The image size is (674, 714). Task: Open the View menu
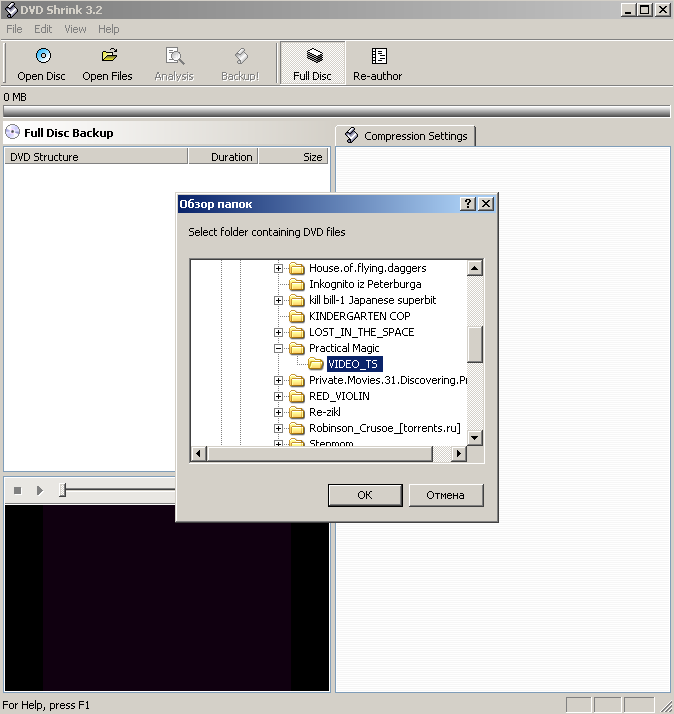(75, 29)
